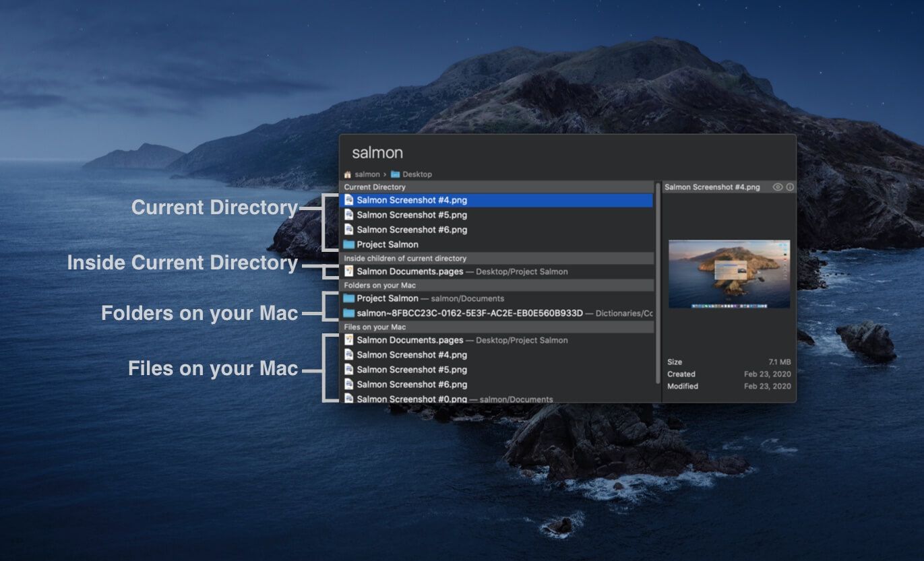Select Project Salmon folder in salmon/Documents
Image resolution: width=924 pixels, height=561 pixels.
tap(497, 298)
